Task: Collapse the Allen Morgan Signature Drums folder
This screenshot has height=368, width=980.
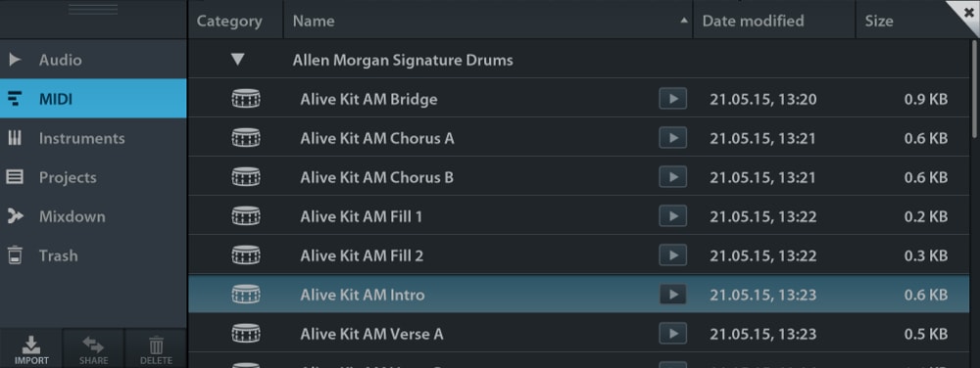Action: tap(237, 60)
